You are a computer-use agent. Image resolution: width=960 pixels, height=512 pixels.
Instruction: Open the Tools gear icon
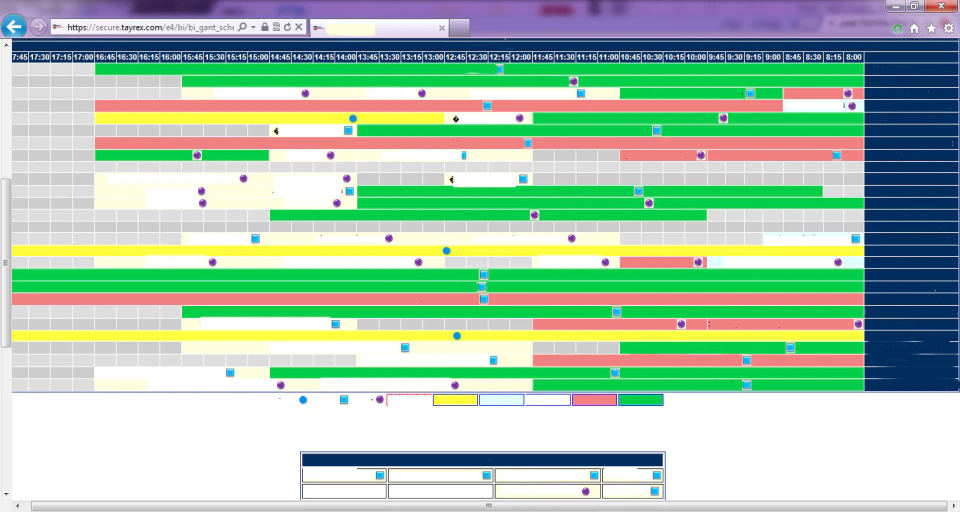(948, 29)
